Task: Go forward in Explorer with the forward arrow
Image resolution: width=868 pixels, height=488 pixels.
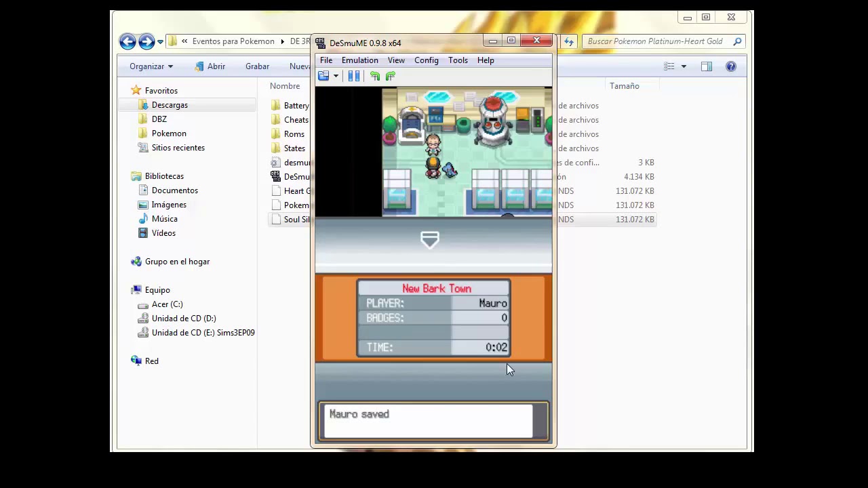Action: pyautogui.click(x=146, y=41)
